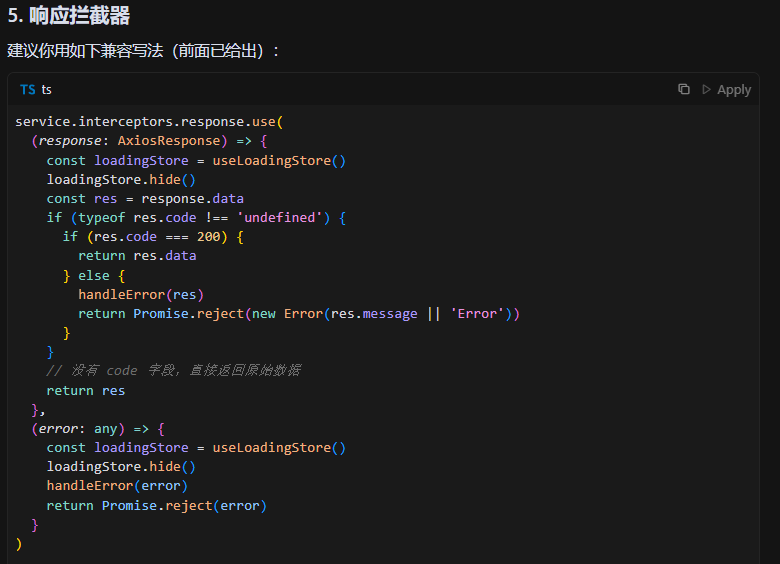Click the 'Error' string literal
Image resolution: width=780 pixels, height=564 pixels.
pyautogui.click(x=477, y=314)
